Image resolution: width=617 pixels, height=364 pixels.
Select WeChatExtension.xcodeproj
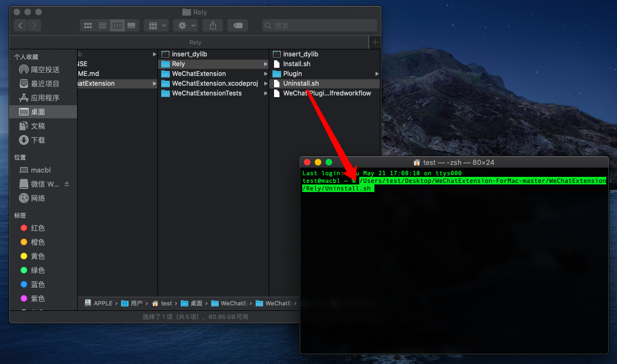[213, 84]
